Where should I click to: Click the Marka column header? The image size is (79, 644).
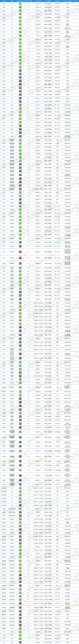pos(4,1)
